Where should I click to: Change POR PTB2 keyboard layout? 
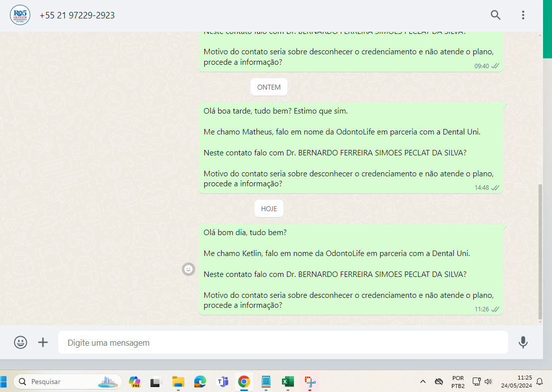[458, 382]
